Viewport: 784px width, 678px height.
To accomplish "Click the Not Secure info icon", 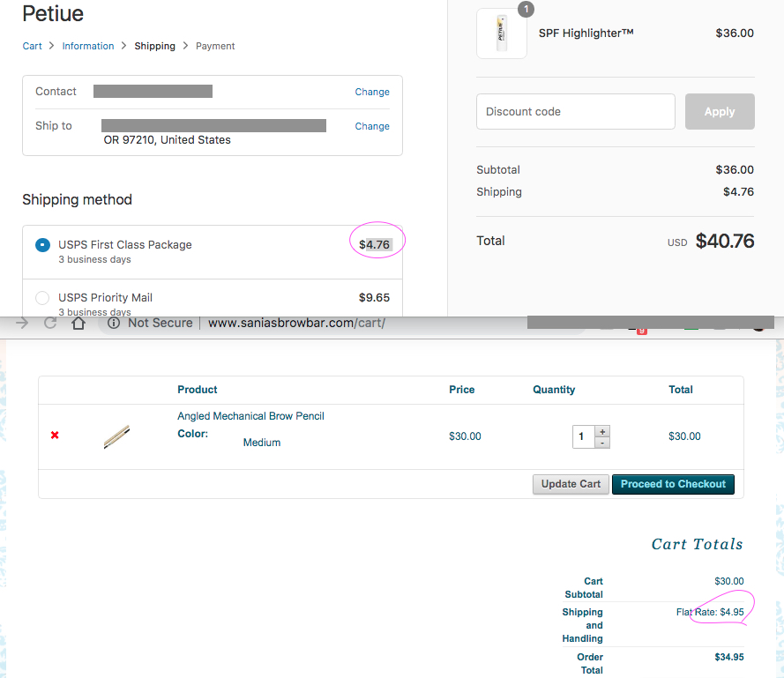I will [x=114, y=324].
